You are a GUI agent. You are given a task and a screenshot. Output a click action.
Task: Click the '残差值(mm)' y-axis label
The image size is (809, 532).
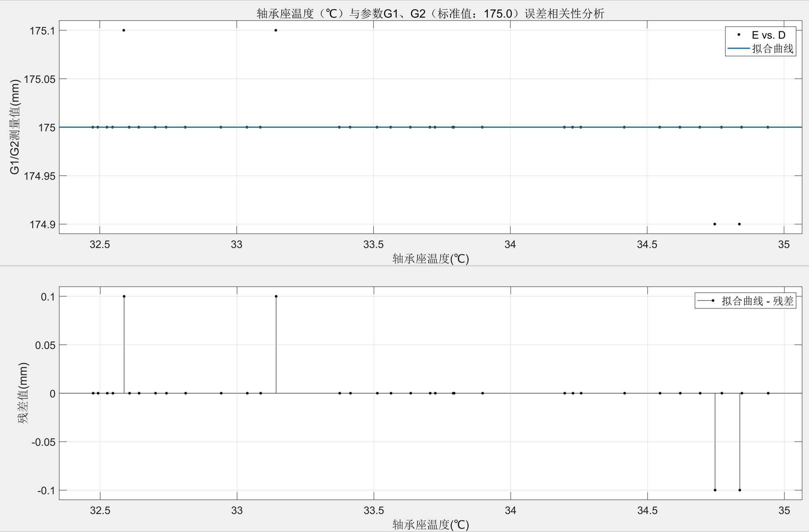pos(23,393)
